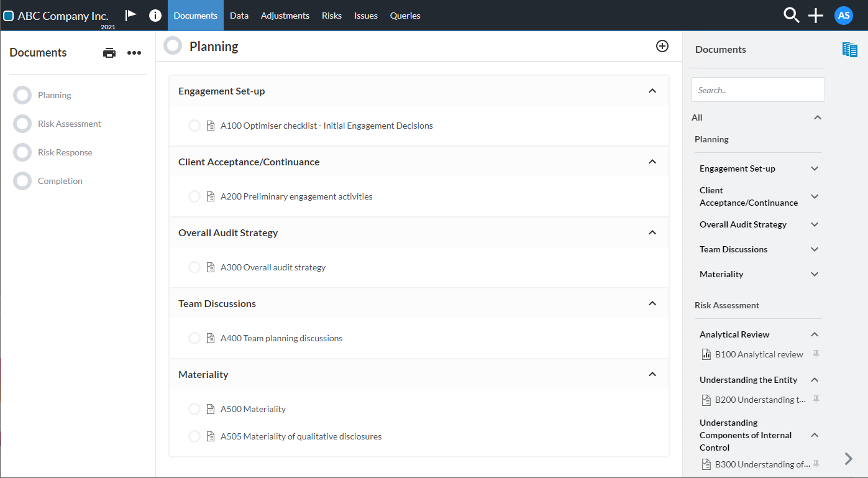The height and width of the screenshot is (478, 868).
Task: Pin the B100 Analytical review document
Action: coord(816,354)
